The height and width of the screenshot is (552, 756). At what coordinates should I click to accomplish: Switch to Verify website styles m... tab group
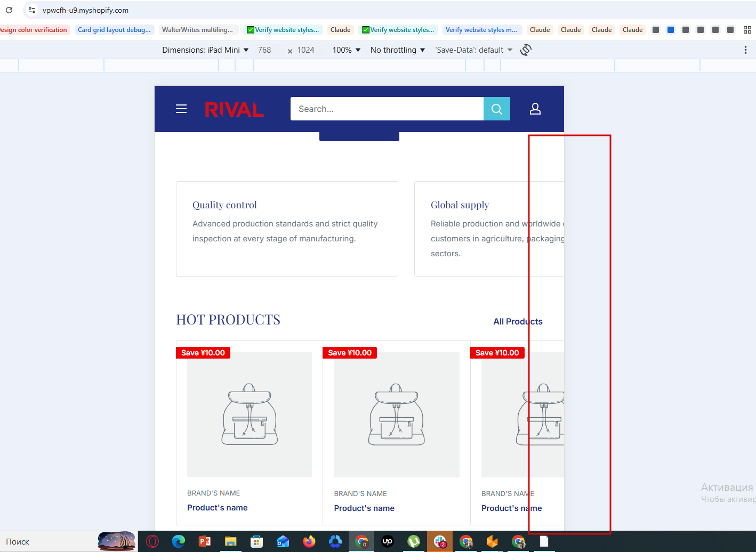click(x=481, y=30)
